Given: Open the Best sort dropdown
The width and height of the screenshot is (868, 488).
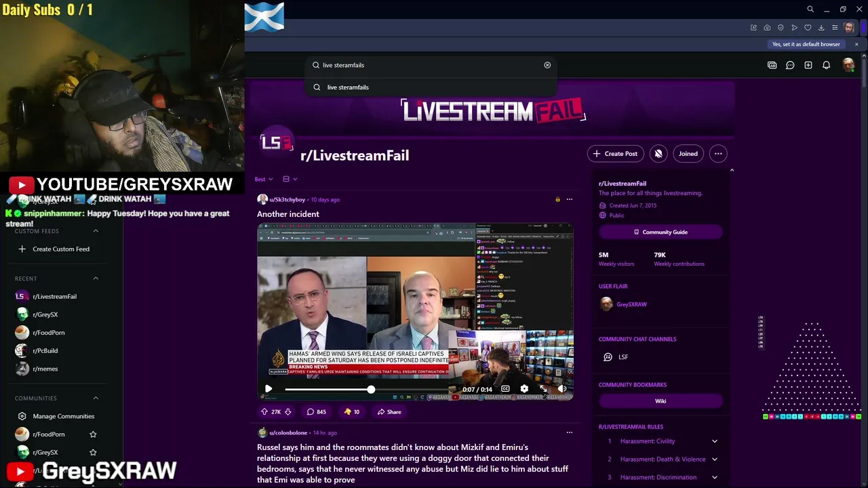Looking at the screenshot, I should (x=264, y=179).
